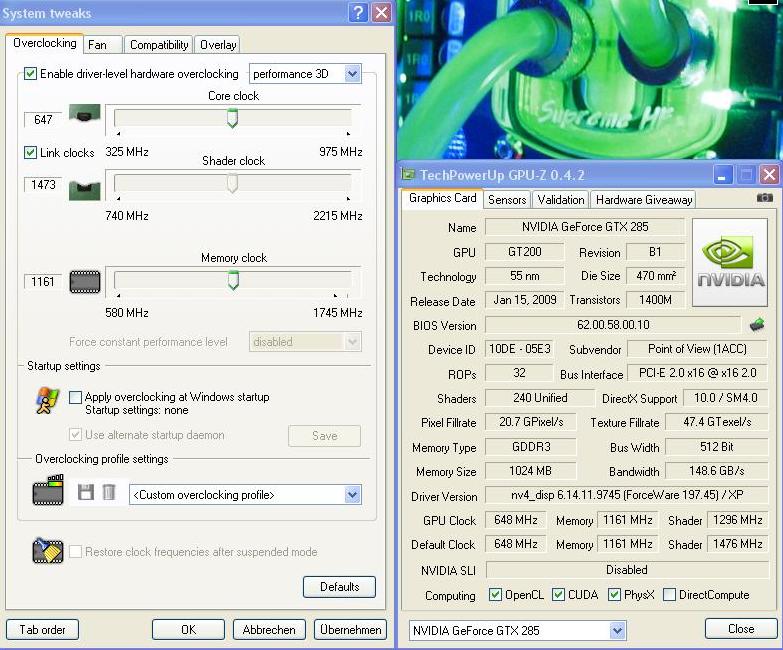Switch to the Overlay tab
Viewport: 783px width, 650px height.
[218, 45]
